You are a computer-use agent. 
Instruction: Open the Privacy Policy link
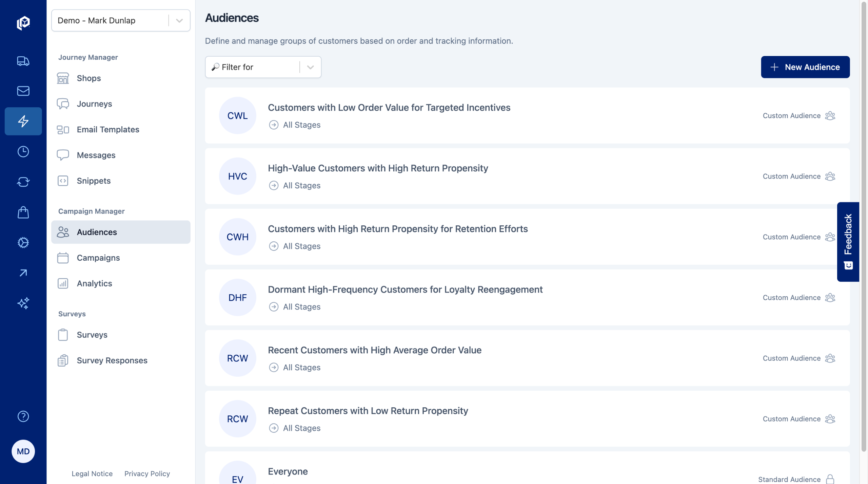[147, 473]
